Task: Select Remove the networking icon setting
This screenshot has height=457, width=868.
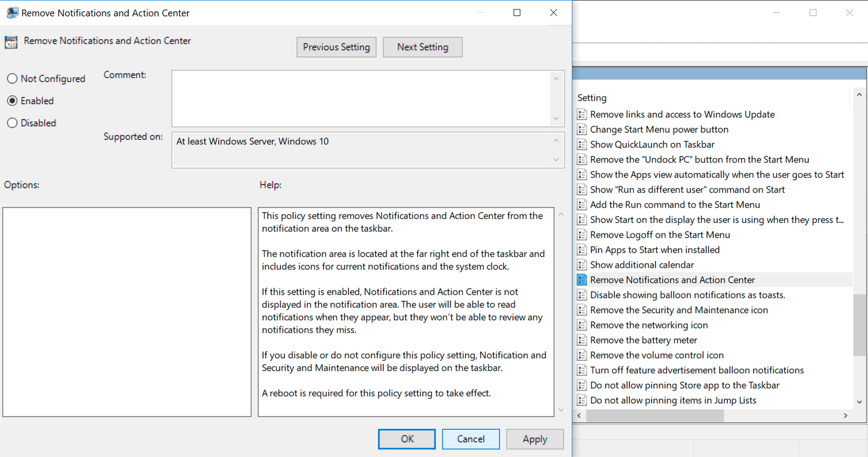Action: [649, 325]
